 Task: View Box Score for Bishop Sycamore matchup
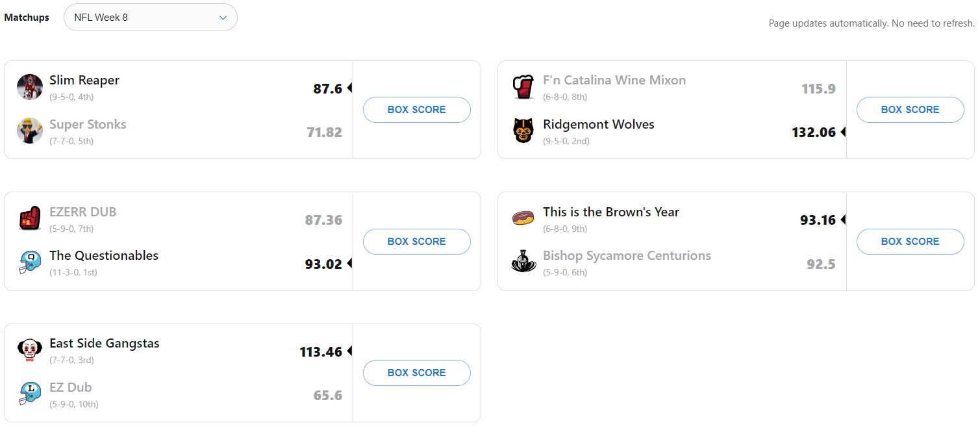(x=910, y=241)
